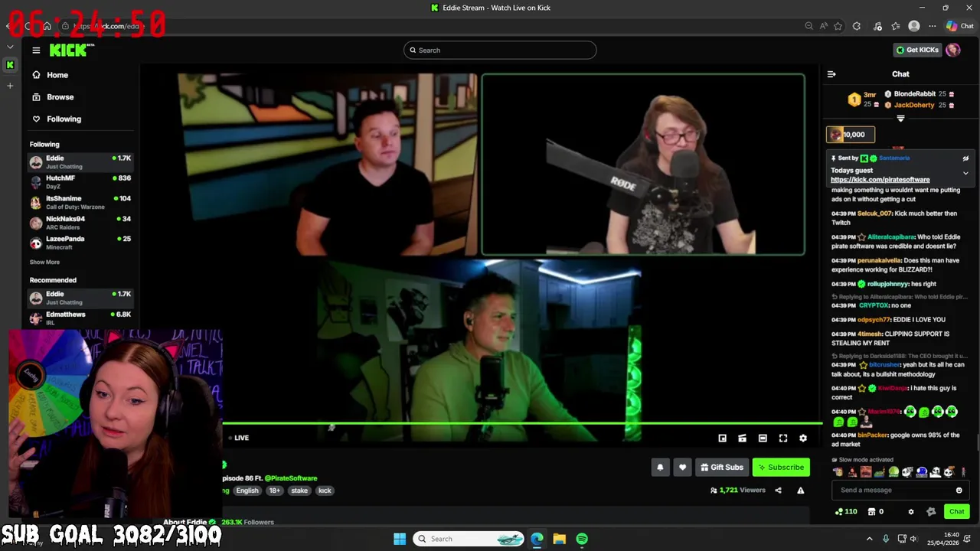The width and height of the screenshot is (980, 551).
Task: Click the 18+ tag
Action: [x=275, y=491]
